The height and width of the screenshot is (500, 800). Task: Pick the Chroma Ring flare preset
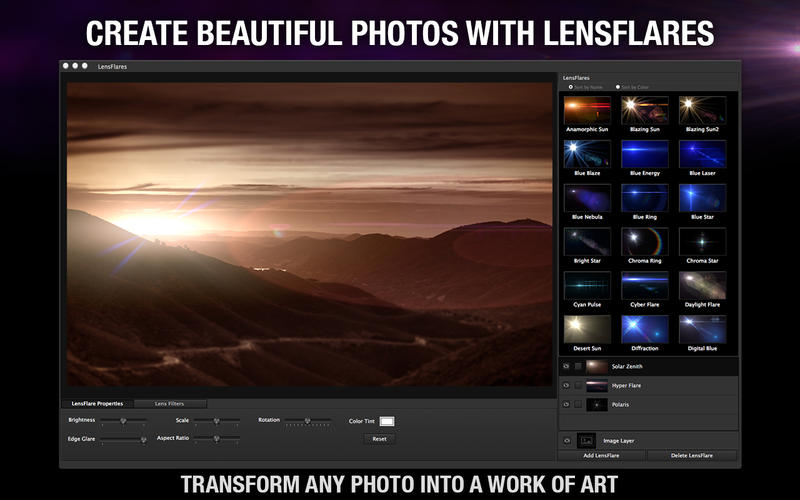645,242
